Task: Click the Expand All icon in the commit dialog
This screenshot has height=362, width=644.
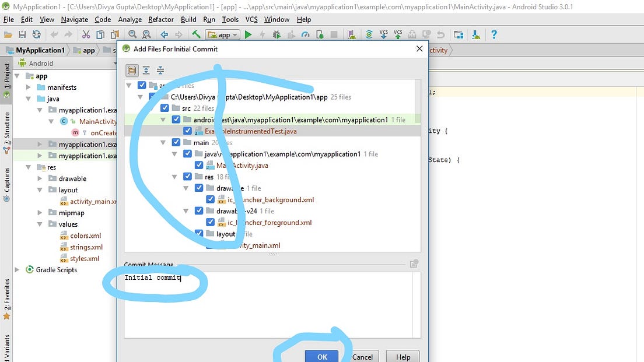Action: pyautogui.click(x=145, y=69)
